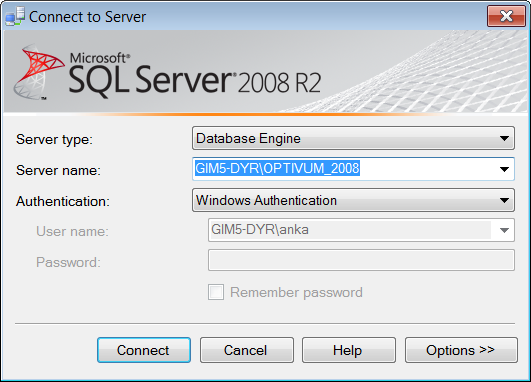Open the Server type dropdown
Image resolution: width=531 pixels, height=382 pixels.
tap(353, 138)
